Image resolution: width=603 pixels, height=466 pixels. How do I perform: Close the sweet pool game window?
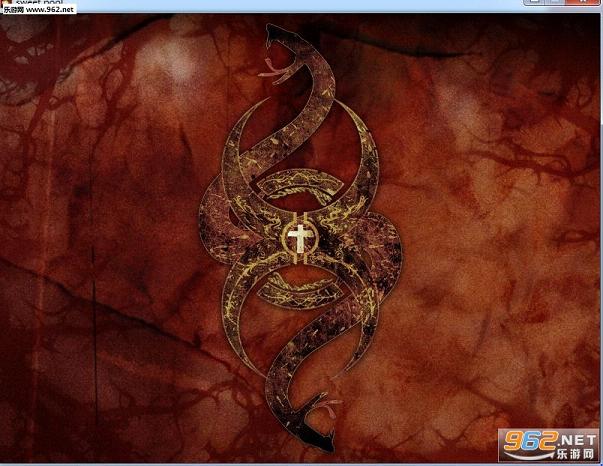click(x=583, y=2)
